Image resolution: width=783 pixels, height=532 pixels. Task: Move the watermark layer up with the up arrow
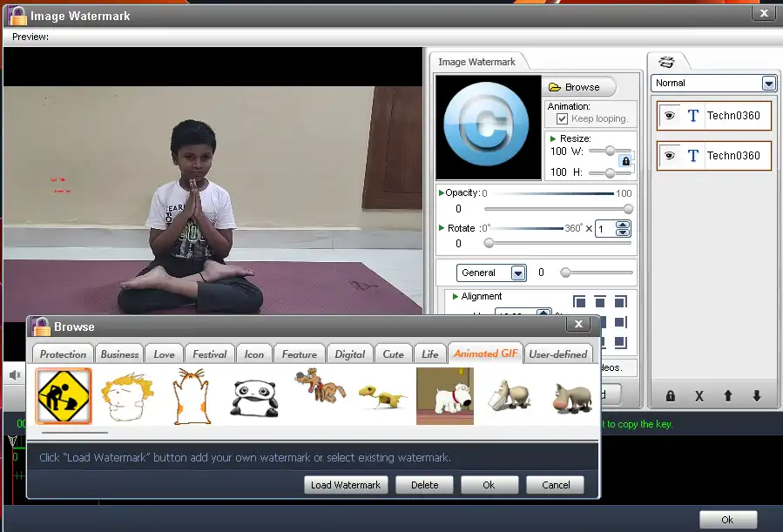tap(728, 395)
